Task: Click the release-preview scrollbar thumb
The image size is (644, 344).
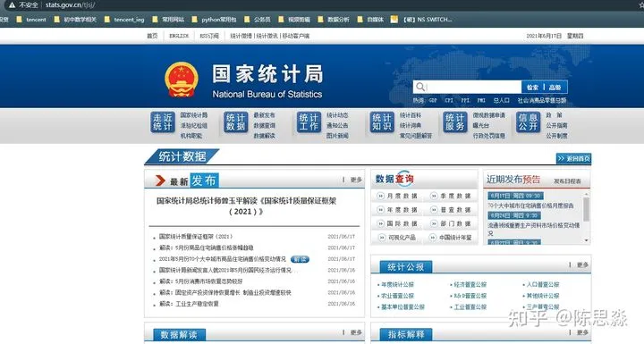Action: click(x=587, y=209)
